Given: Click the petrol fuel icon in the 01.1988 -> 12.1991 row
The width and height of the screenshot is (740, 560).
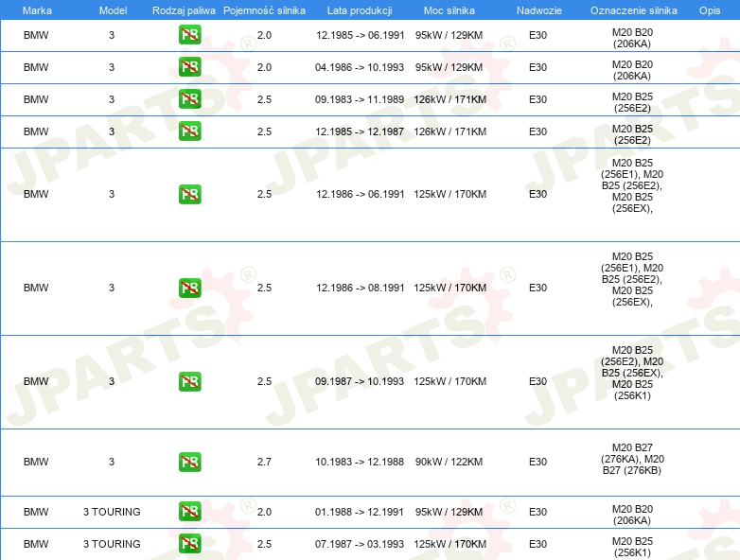Looking at the screenshot, I should pos(189,512).
